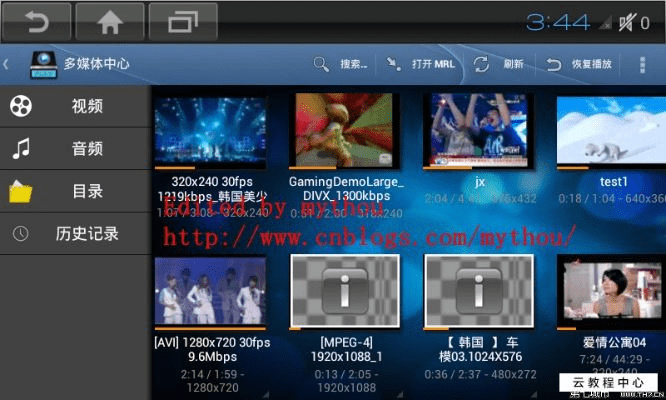Select the 'GamingDemoLarge_ DIVX_1300kbps' title
The image size is (666, 400).
click(x=346, y=189)
